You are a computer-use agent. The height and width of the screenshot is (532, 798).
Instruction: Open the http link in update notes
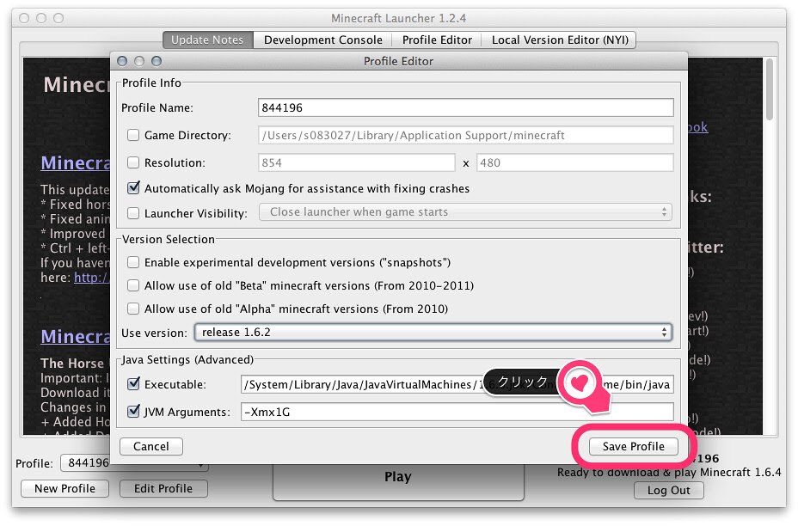pos(92,278)
